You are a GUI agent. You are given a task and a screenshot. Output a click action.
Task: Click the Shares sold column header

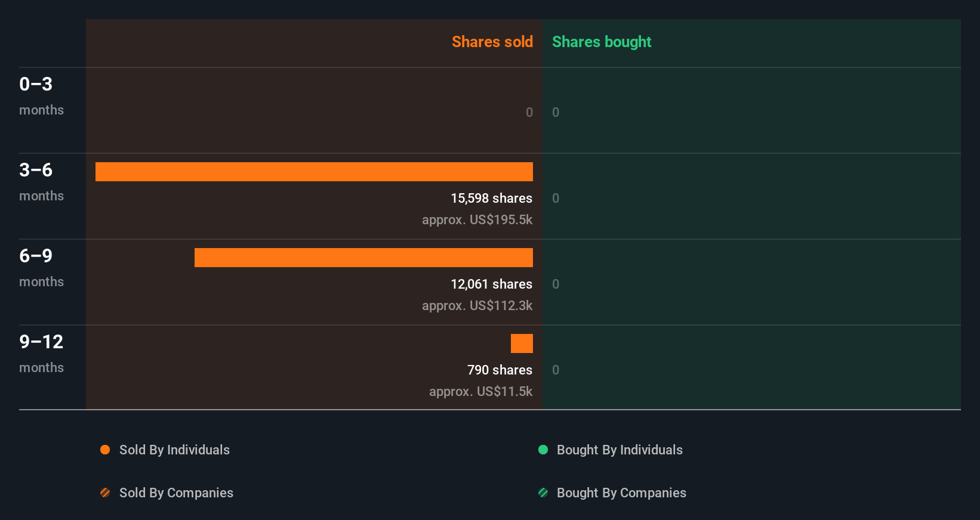(x=492, y=42)
